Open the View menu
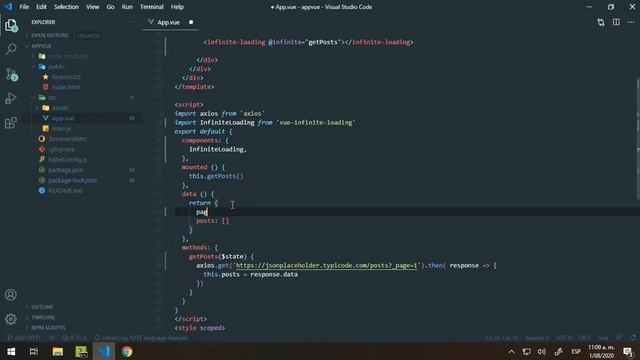This screenshot has height=360, width=640. 92,7
